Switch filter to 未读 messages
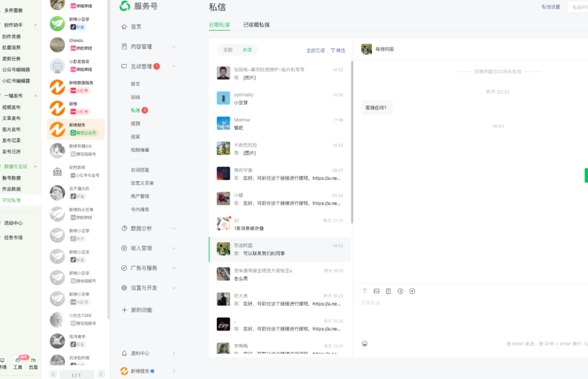 (x=247, y=50)
